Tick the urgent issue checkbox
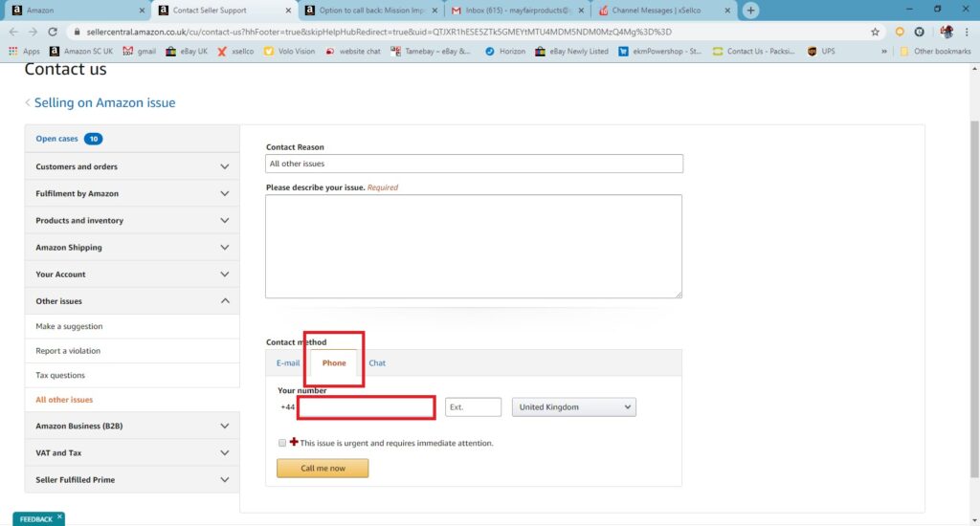980x526 pixels. (x=282, y=443)
